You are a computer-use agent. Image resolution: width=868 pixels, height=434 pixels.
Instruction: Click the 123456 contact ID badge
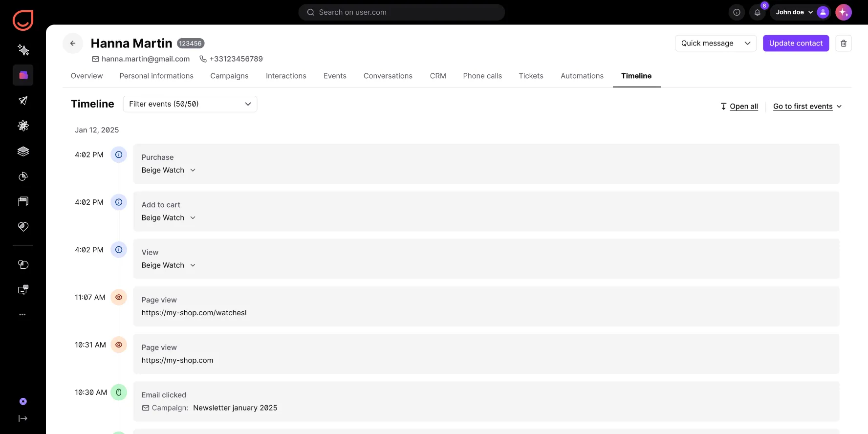point(190,43)
